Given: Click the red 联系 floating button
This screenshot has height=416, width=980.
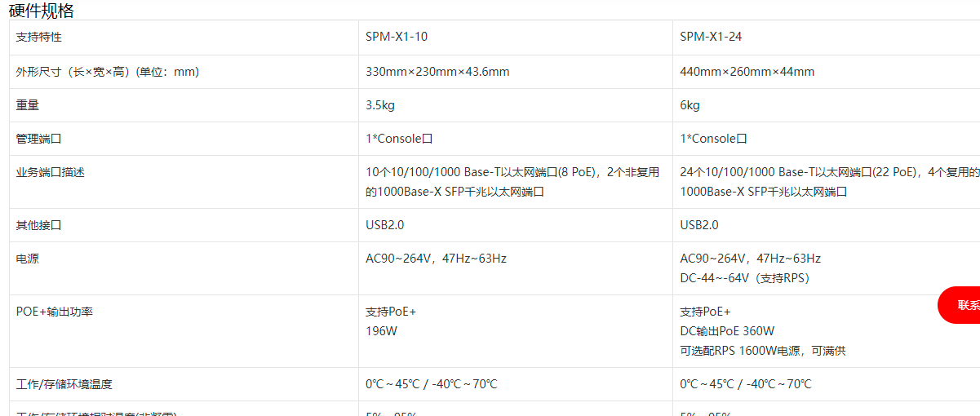Looking at the screenshot, I should (963, 305).
